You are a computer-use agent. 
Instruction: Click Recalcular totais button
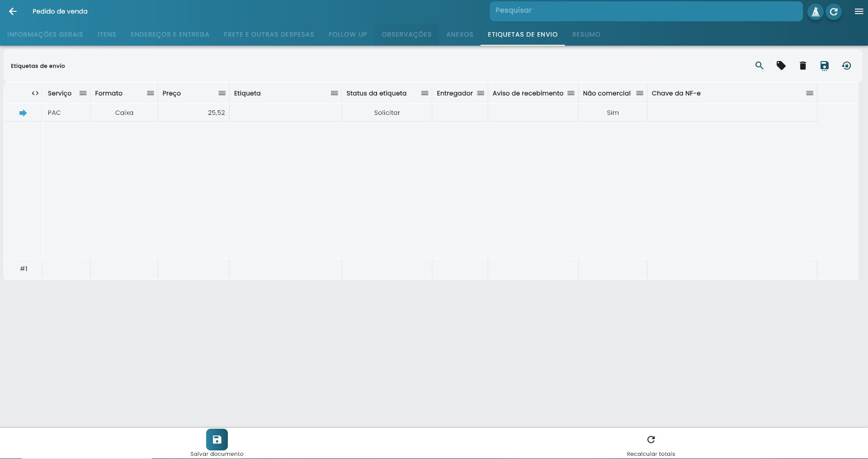pyautogui.click(x=651, y=444)
